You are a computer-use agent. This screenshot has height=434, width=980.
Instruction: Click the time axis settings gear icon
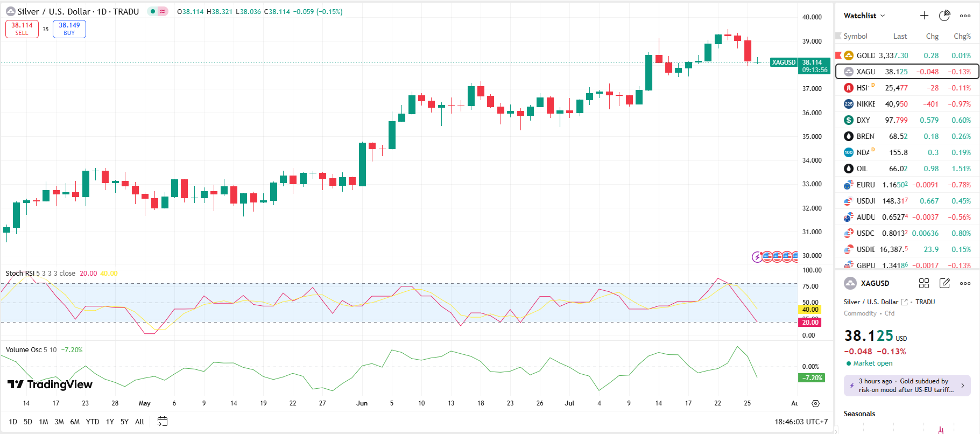pyautogui.click(x=815, y=403)
